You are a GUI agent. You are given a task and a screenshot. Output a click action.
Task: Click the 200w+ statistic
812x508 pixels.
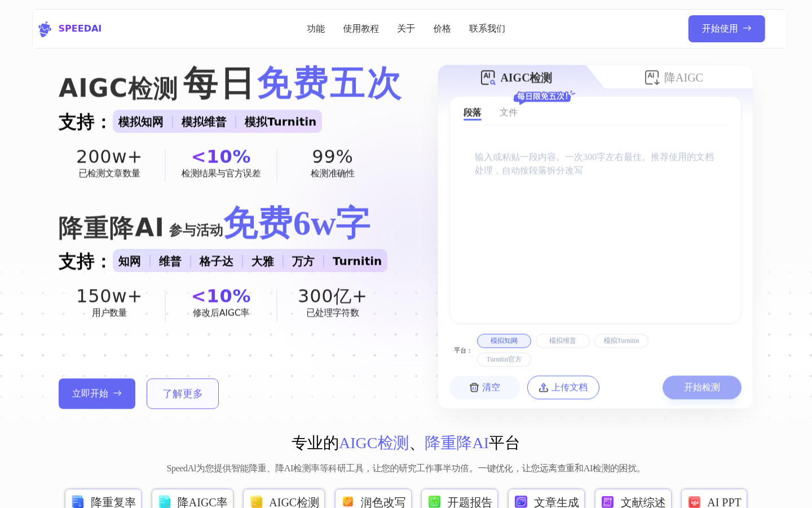point(109,157)
